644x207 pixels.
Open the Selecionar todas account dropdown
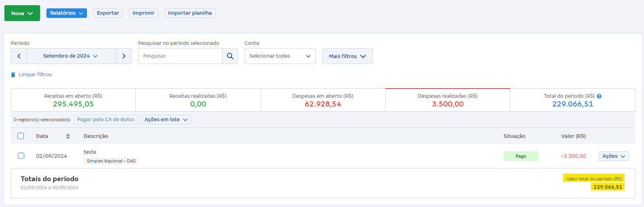[x=280, y=56]
